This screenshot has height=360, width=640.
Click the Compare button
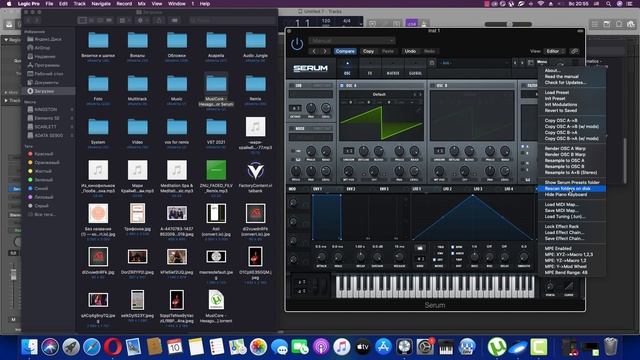(x=345, y=51)
